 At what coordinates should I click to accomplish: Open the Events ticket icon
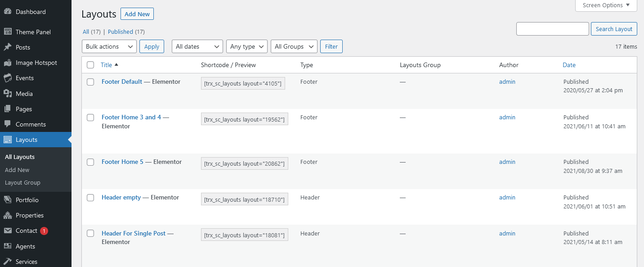coord(8,78)
